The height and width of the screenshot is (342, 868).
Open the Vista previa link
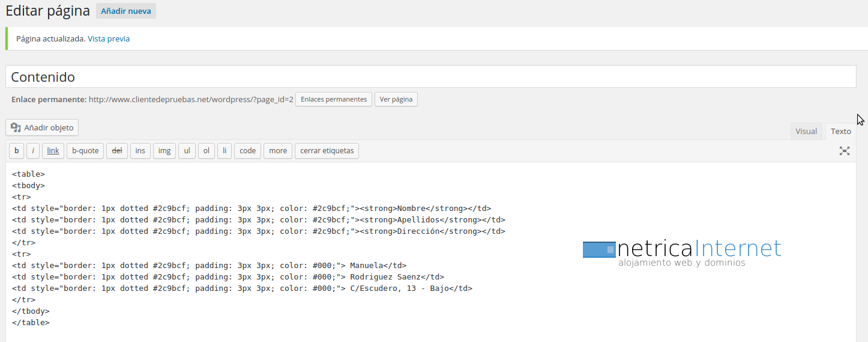pos(109,38)
